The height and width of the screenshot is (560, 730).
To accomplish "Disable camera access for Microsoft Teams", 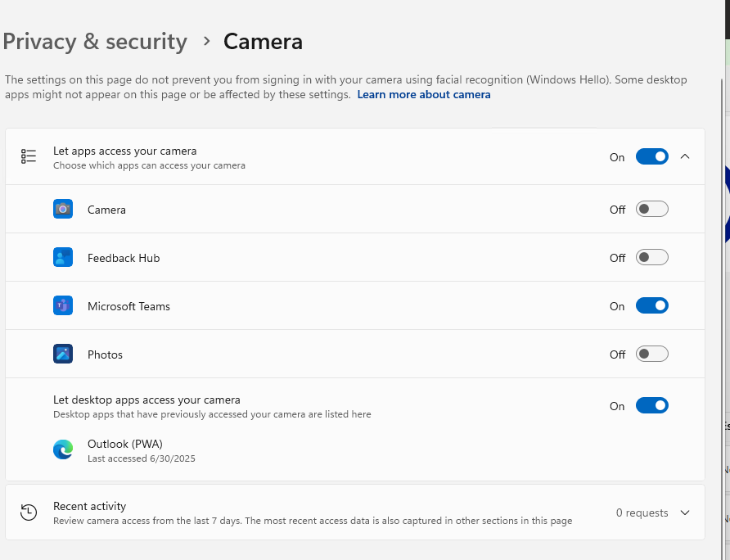I will (x=651, y=305).
